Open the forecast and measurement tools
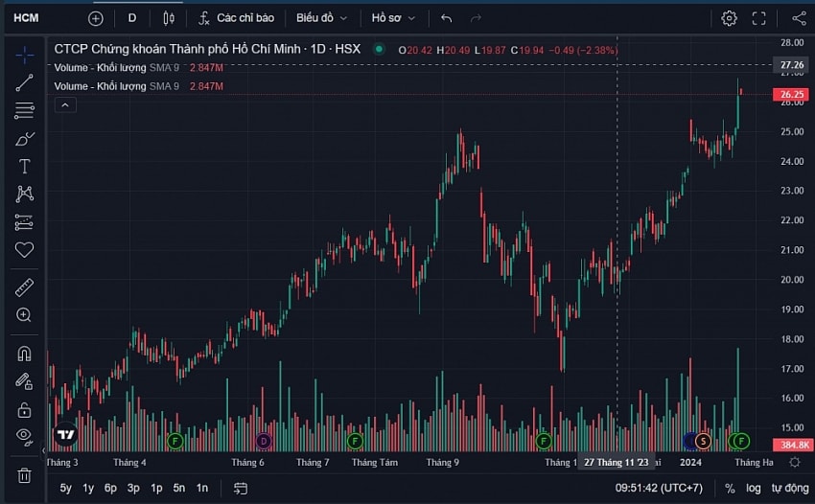 pyautogui.click(x=24, y=222)
